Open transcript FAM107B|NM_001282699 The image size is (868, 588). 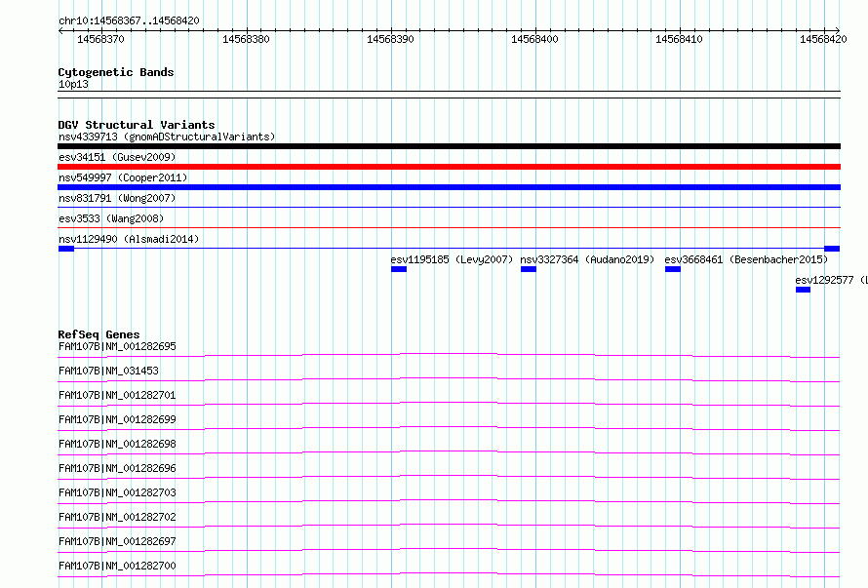click(117, 419)
